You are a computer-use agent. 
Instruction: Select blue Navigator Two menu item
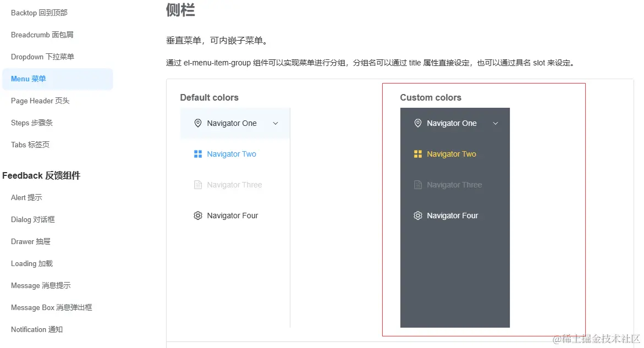235,154
